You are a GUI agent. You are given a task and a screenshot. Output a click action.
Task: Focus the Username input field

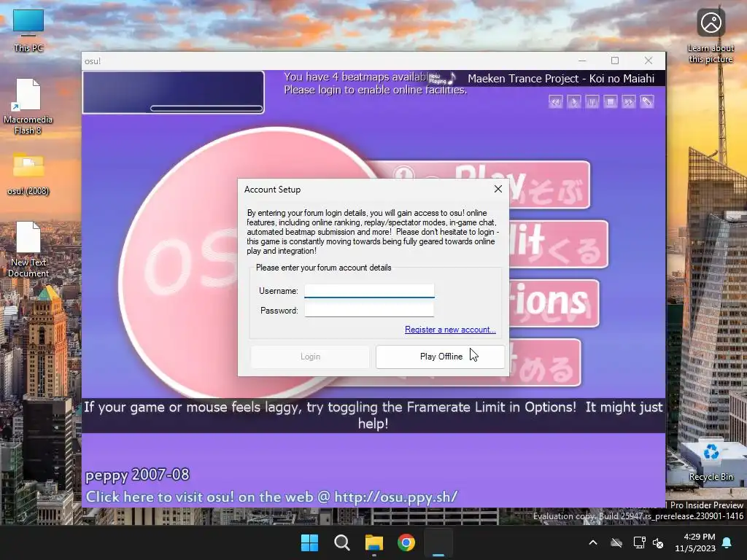coord(369,290)
